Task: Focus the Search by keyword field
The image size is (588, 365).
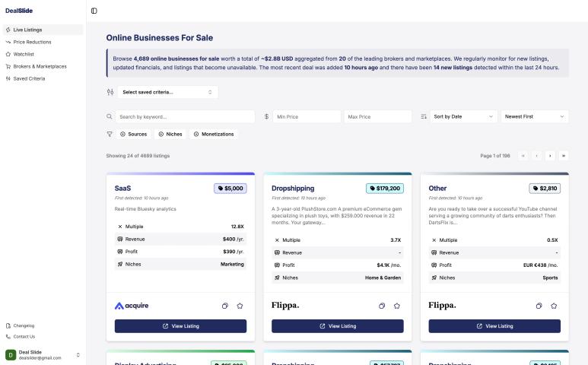Action: point(185,116)
